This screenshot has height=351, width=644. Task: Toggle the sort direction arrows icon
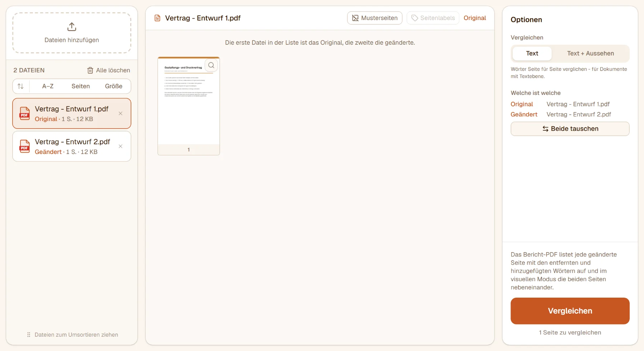pyautogui.click(x=21, y=86)
